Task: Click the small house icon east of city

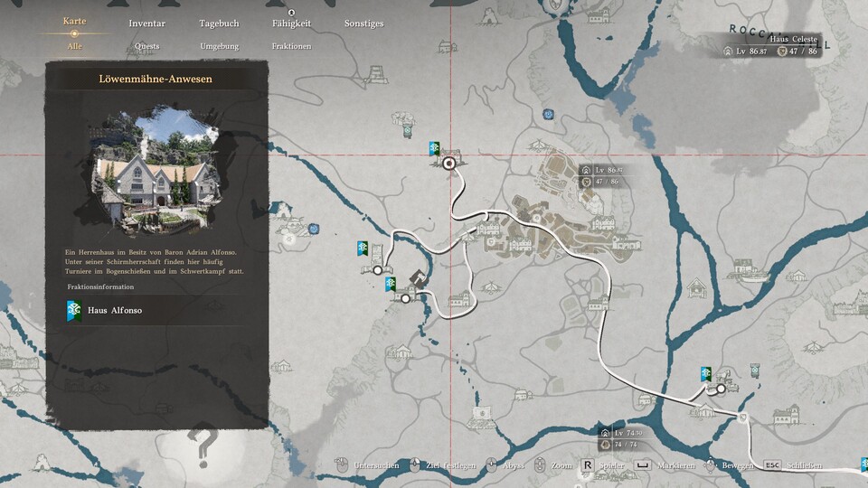Action: point(696,288)
